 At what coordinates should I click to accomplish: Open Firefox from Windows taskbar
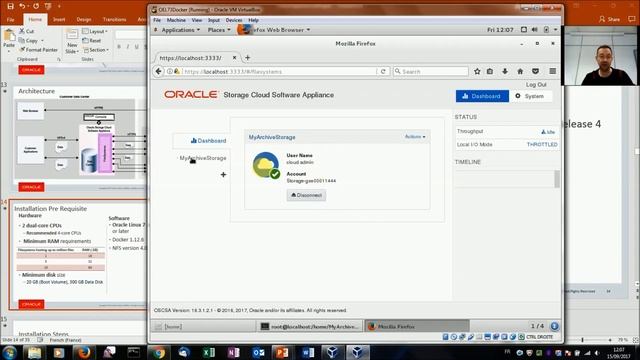tap(84, 352)
